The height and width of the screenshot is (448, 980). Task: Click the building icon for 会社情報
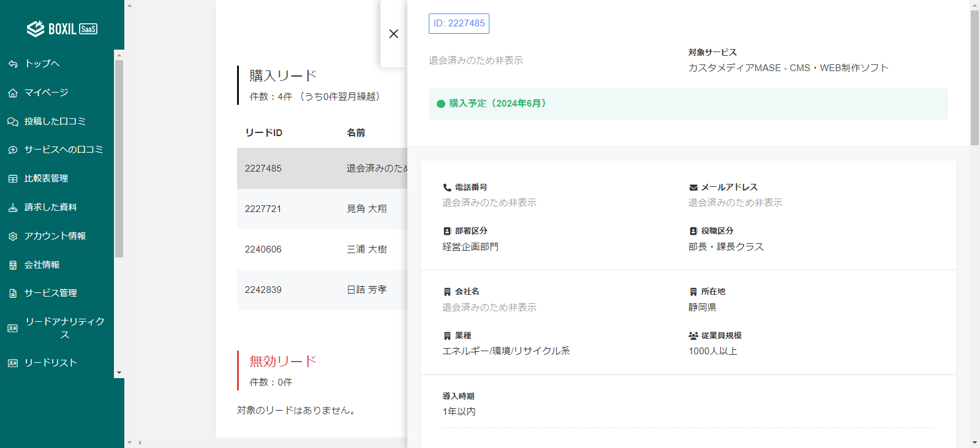click(x=13, y=265)
